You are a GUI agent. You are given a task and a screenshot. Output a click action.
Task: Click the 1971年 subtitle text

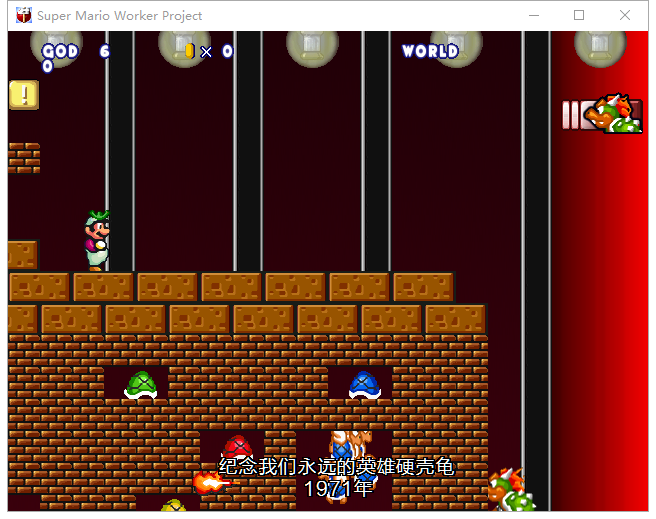(338, 488)
